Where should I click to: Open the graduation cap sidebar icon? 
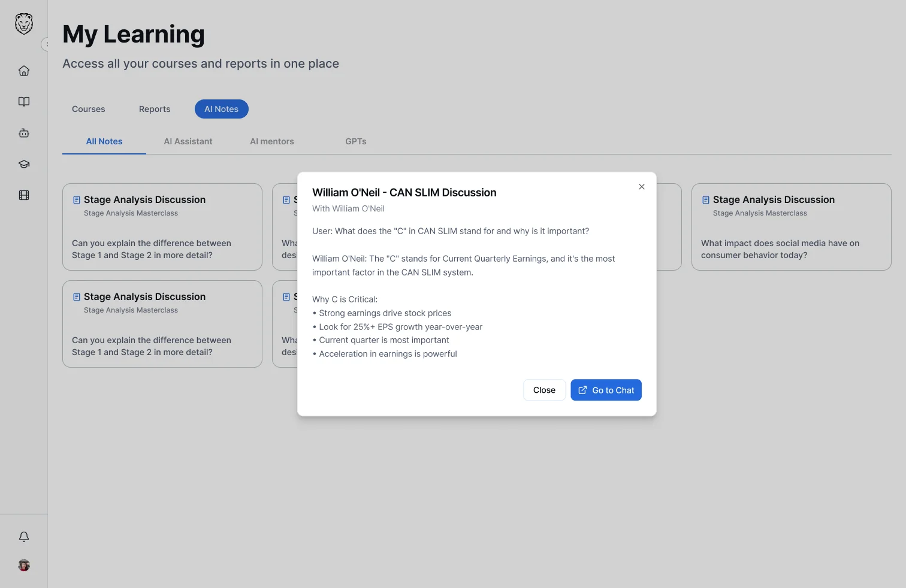pos(24,164)
